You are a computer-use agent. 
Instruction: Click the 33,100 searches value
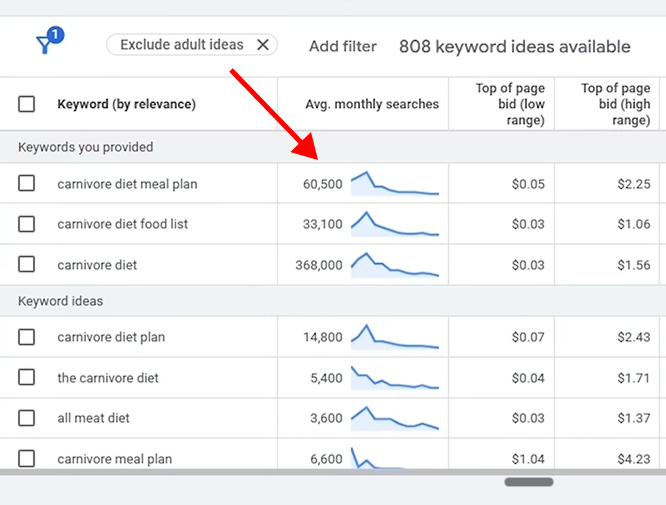click(x=322, y=224)
